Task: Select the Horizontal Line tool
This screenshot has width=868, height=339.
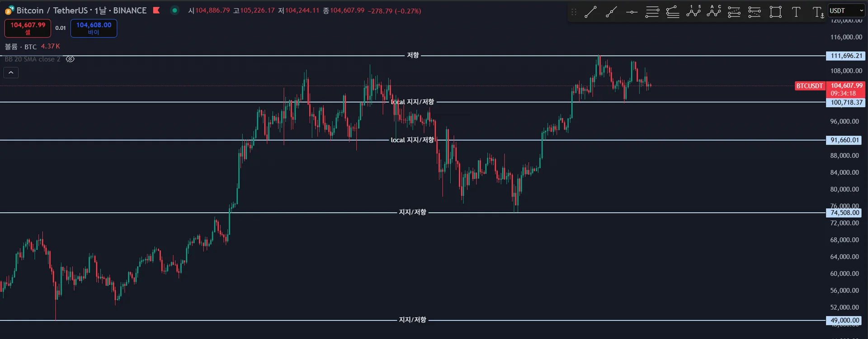Action: [x=632, y=12]
